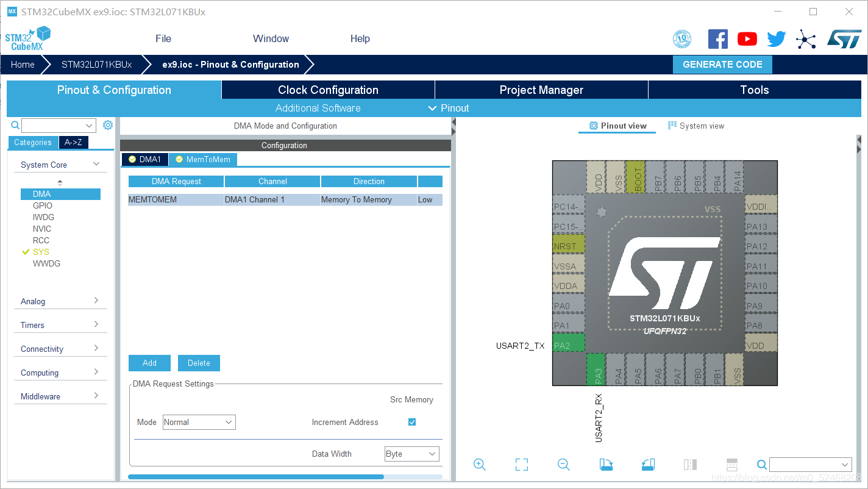The image size is (868, 489).
Task: Open category settings gear icon
Action: [x=108, y=125]
